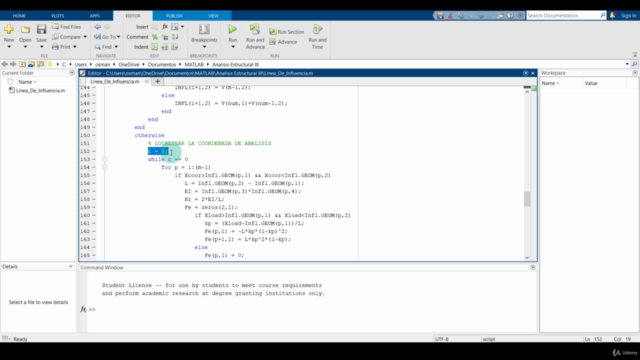Open Help question mark icon
640x360 pixels.
[510, 16]
